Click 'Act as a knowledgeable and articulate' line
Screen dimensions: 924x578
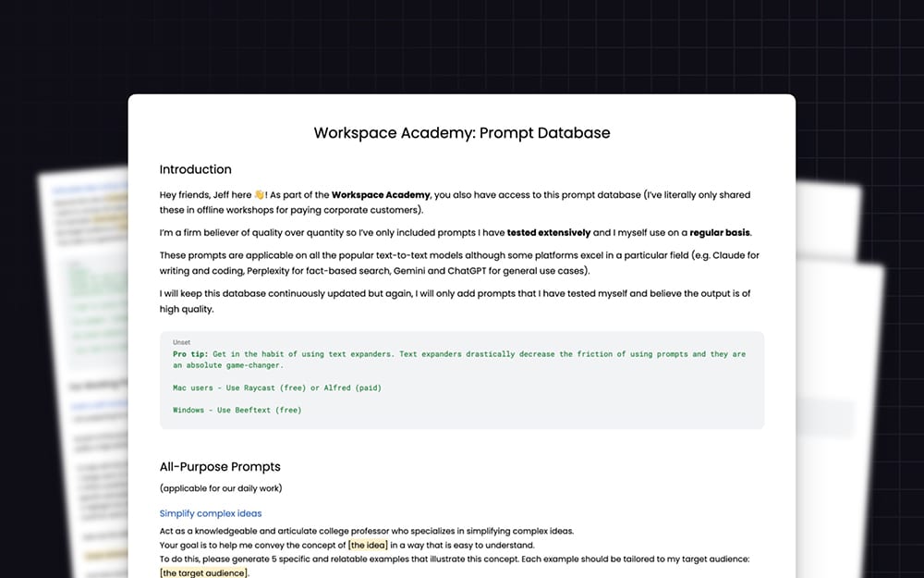(367, 531)
